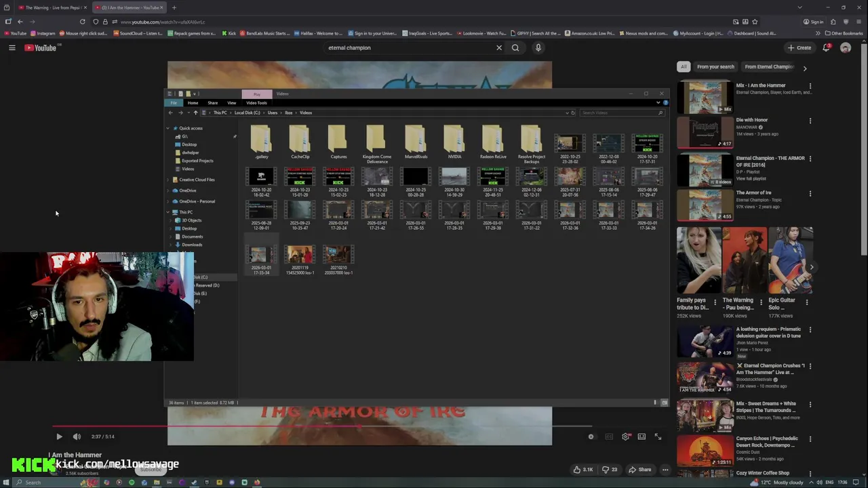Open the View ribbon tab in Explorer
868x488 pixels.
231,103
